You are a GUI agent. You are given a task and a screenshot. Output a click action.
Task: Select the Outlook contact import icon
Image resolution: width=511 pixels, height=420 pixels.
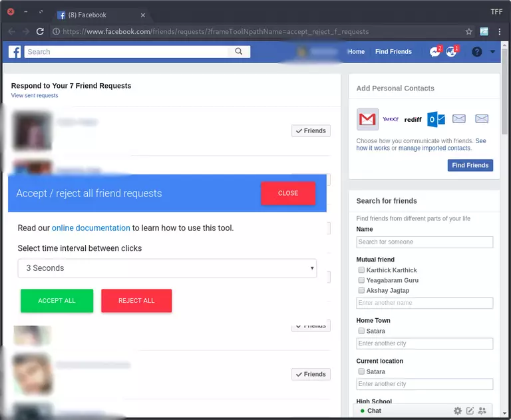436,119
